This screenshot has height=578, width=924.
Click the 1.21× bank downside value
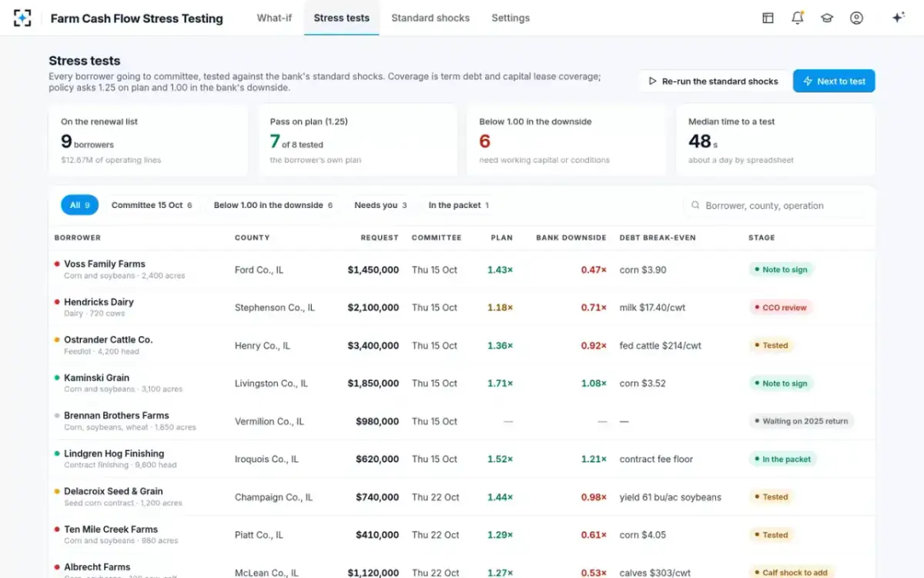594,459
